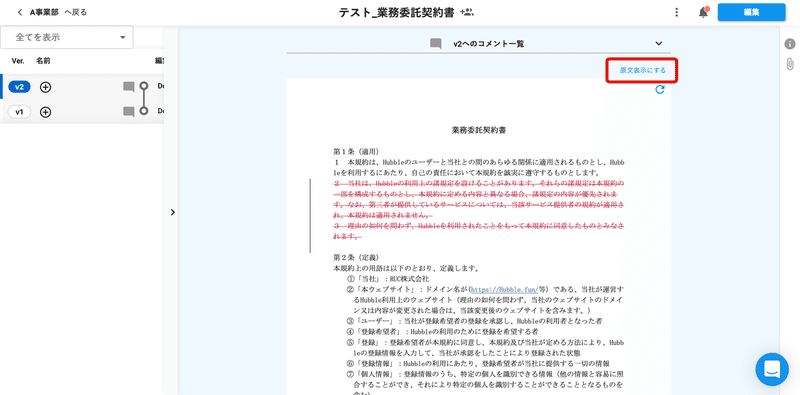Open the three-dot more options menu
800x395 pixels.
(x=677, y=12)
